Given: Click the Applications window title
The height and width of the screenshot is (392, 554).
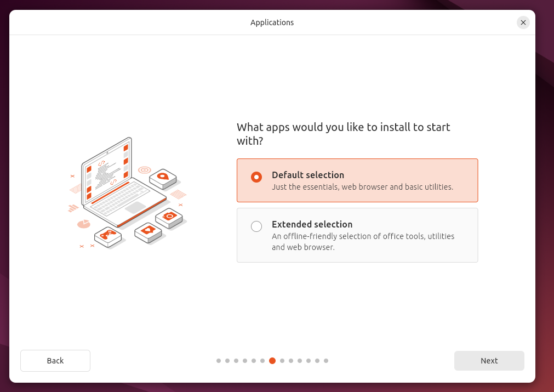Looking at the screenshot, I should 272,22.
